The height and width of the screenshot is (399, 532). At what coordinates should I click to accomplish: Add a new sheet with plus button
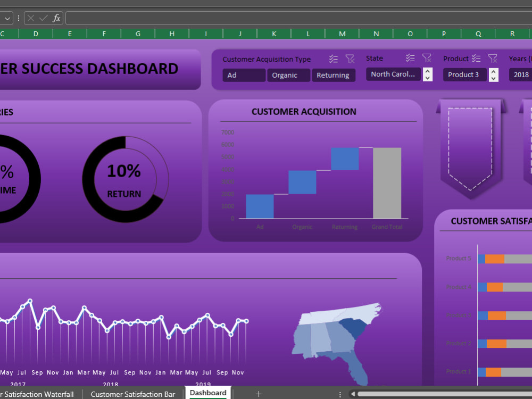259,394
